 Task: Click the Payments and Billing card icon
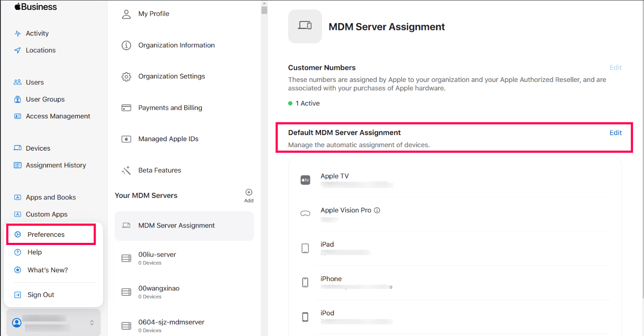coord(126,108)
